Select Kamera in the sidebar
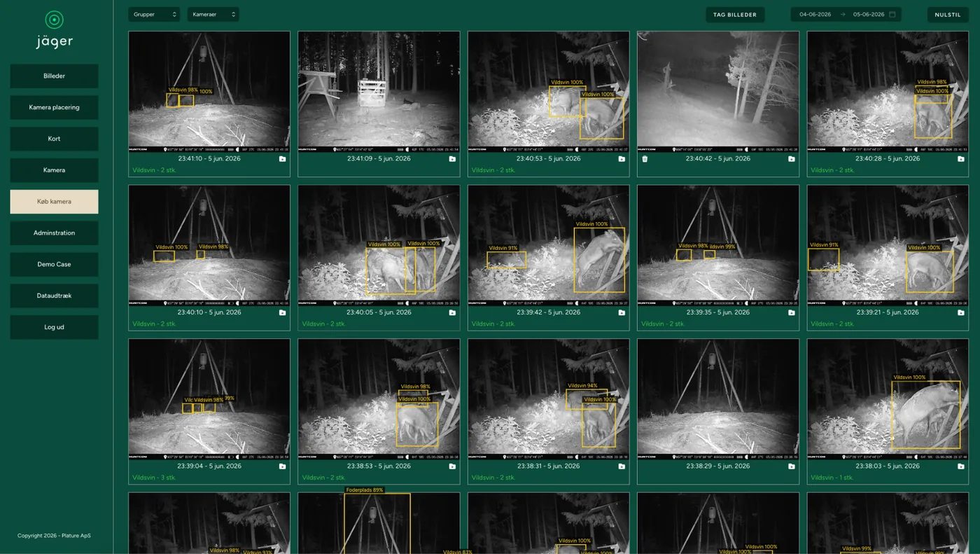 coord(54,170)
